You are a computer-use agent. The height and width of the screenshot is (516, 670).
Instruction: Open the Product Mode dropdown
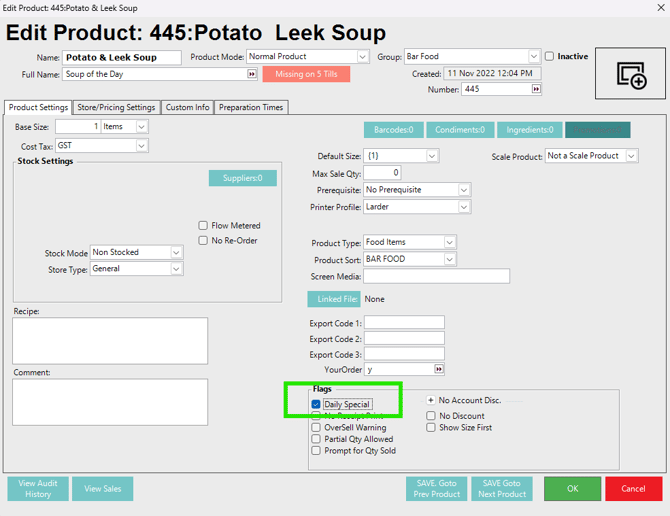(x=363, y=57)
